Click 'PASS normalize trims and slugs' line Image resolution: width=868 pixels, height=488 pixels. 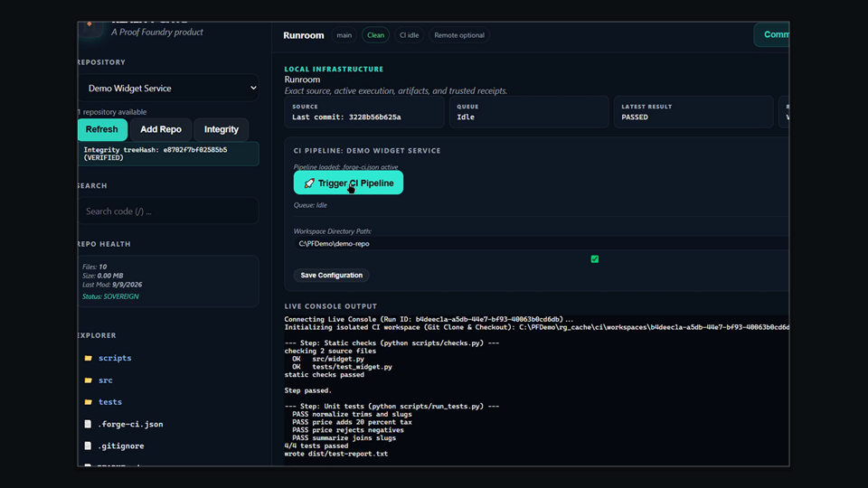[x=352, y=414]
